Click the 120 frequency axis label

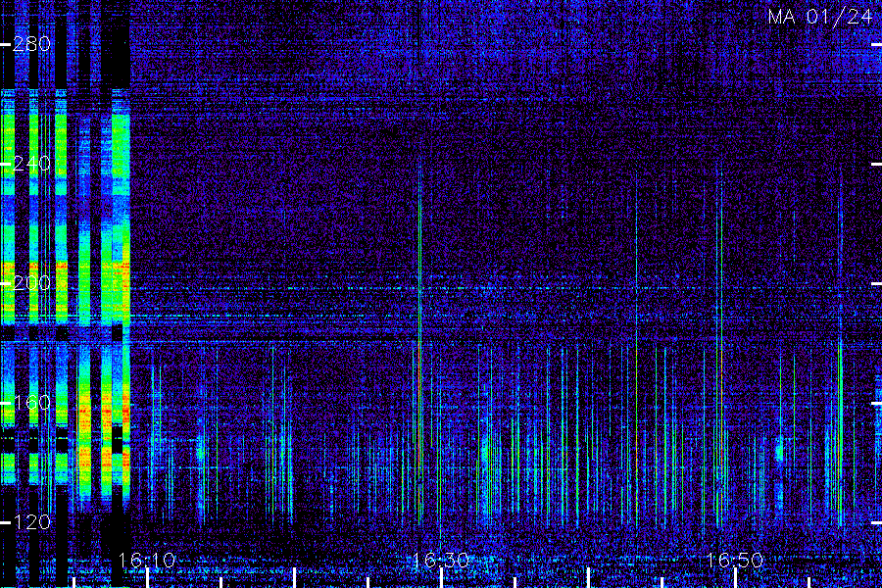[x=31, y=522]
